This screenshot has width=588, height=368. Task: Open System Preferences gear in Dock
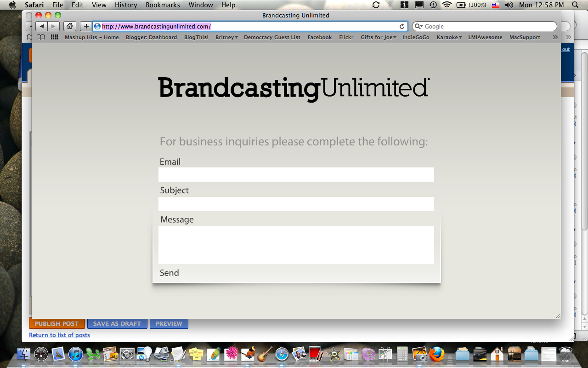127,354
